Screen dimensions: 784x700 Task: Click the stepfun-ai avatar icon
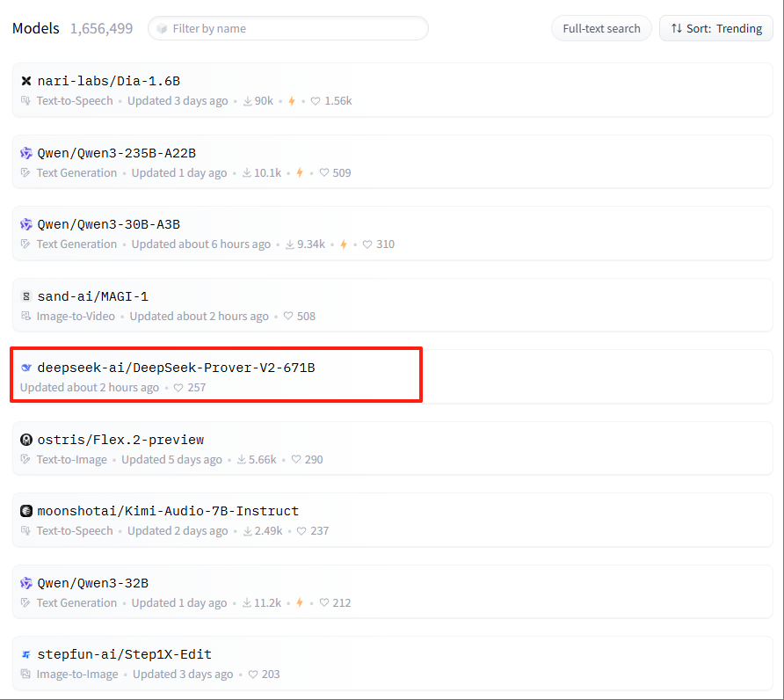tap(26, 654)
